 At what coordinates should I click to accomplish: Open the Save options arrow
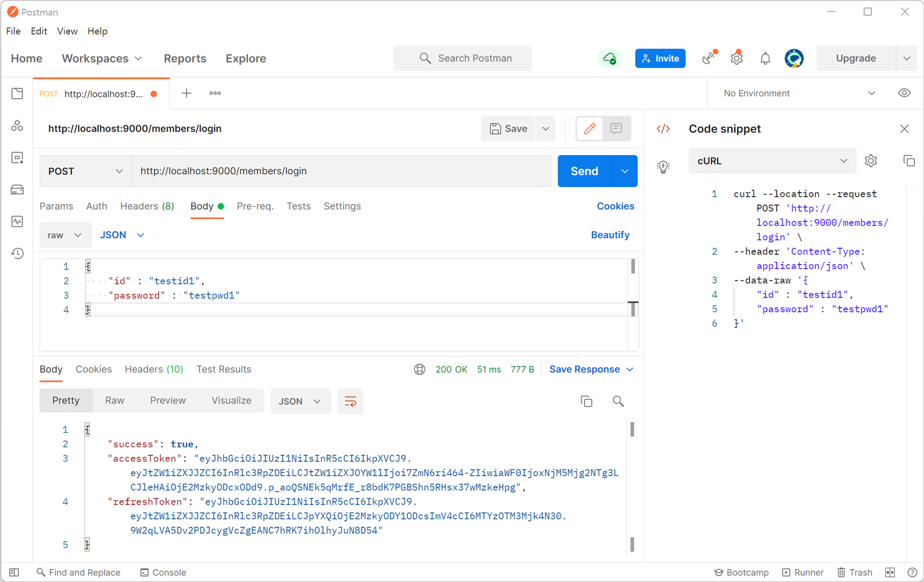[x=546, y=129]
